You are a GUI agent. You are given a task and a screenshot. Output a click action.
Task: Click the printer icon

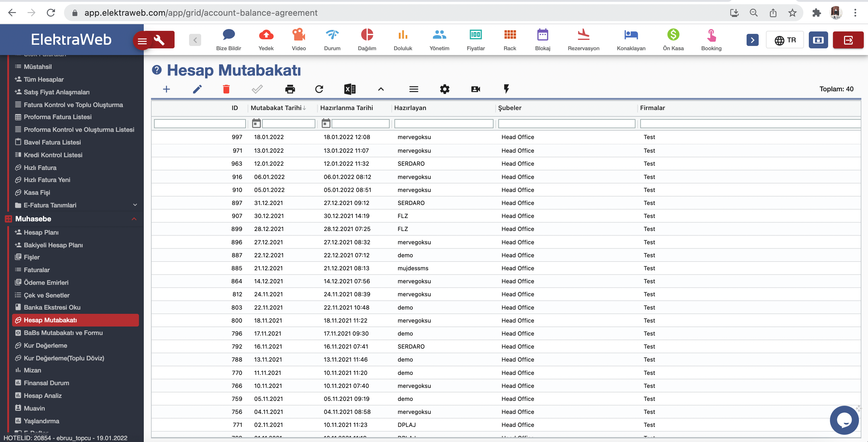[x=290, y=89]
